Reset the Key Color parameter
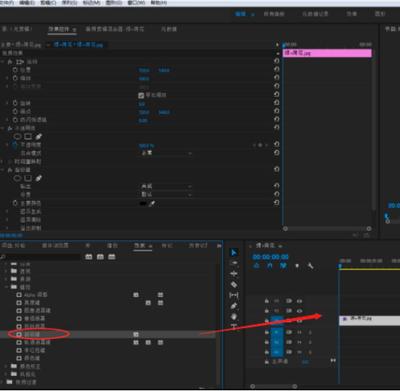Screen dimensions: 400x391 pos(276,203)
